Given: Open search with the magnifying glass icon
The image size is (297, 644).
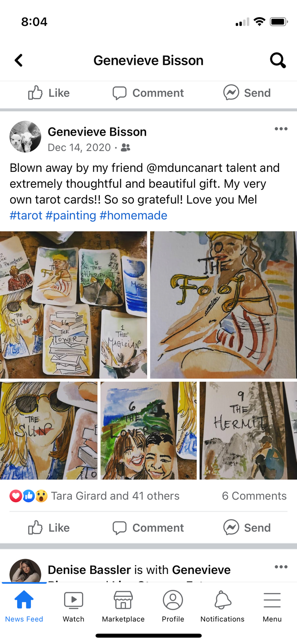Looking at the screenshot, I should pyautogui.click(x=278, y=60).
